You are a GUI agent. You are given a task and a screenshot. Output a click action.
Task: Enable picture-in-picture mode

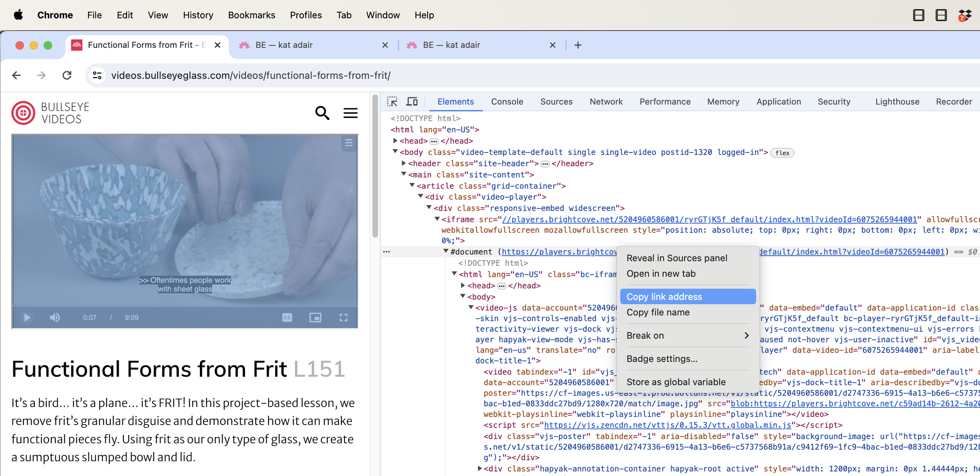[315, 318]
